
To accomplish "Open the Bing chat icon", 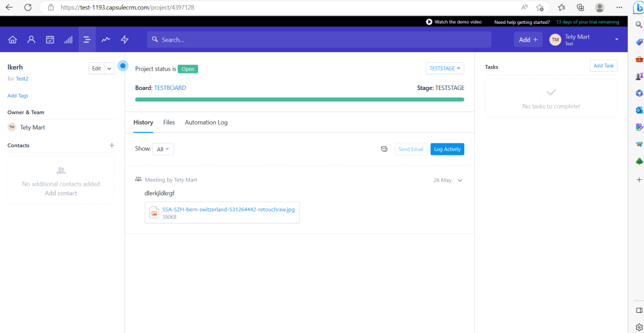I will tap(639, 8).
